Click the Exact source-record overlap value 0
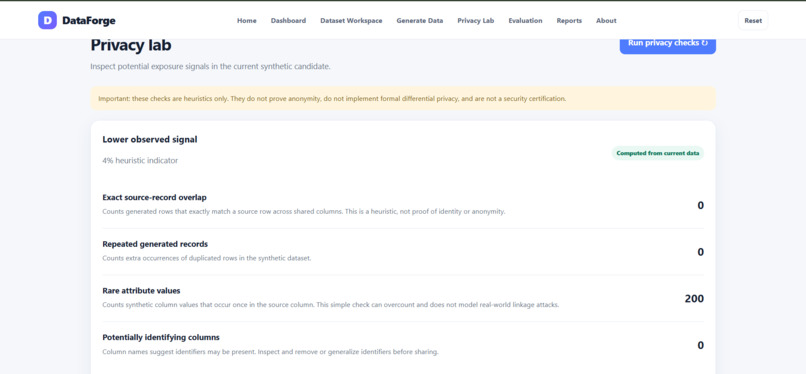The height and width of the screenshot is (374, 806). coord(700,205)
